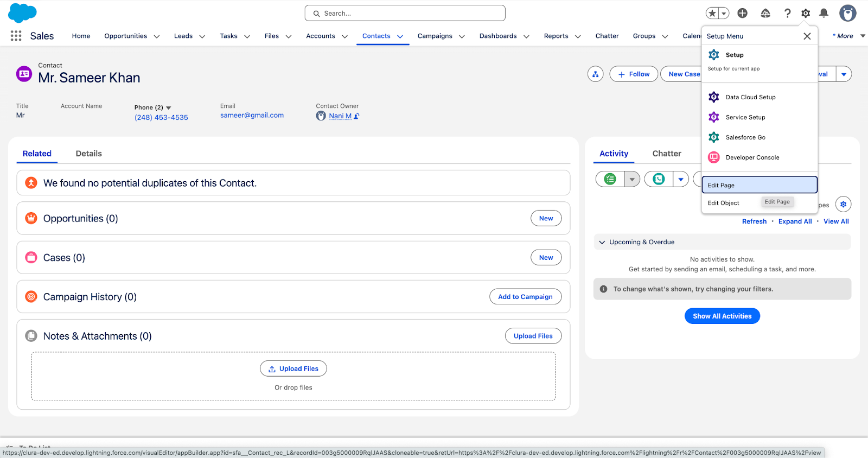The image size is (868, 458).
Task: Open the Help question mark icon
Action: pyautogui.click(x=787, y=13)
